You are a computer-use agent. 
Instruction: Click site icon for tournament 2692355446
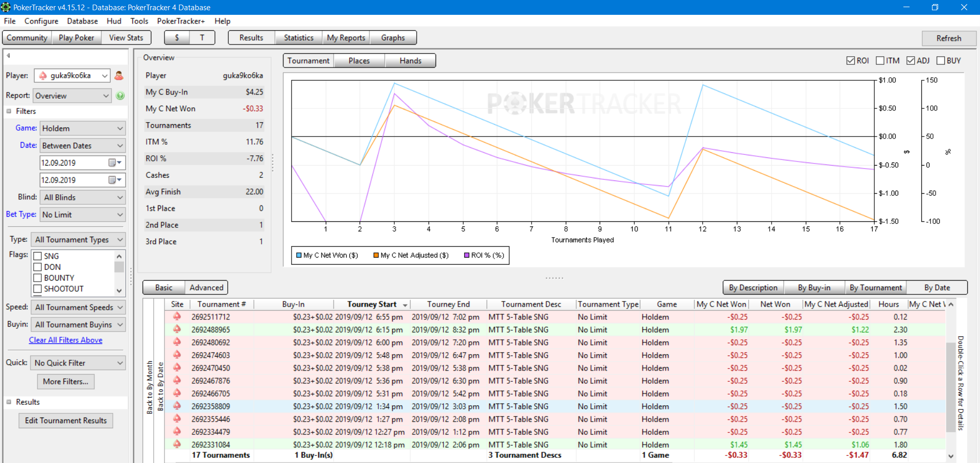177,419
